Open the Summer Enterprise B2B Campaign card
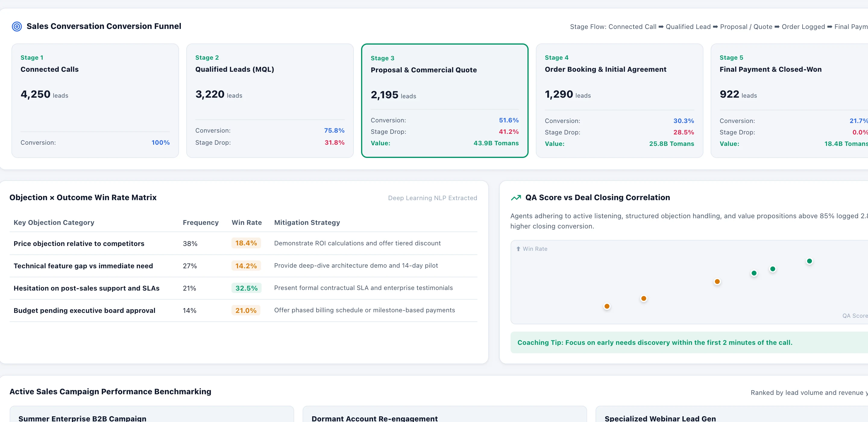Viewport: 868px width, 422px height. click(152, 414)
